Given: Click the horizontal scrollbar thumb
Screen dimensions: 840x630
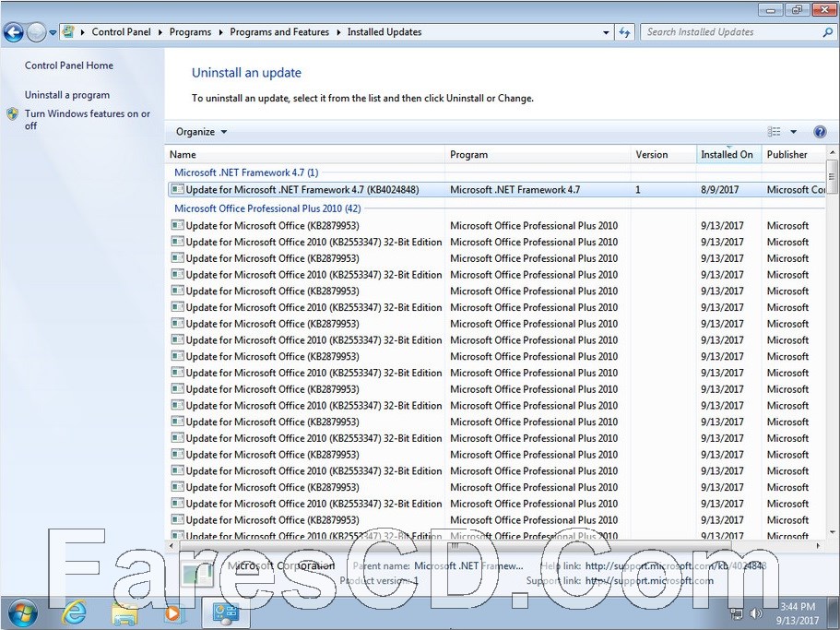Looking at the screenshot, I should click(455, 546).
